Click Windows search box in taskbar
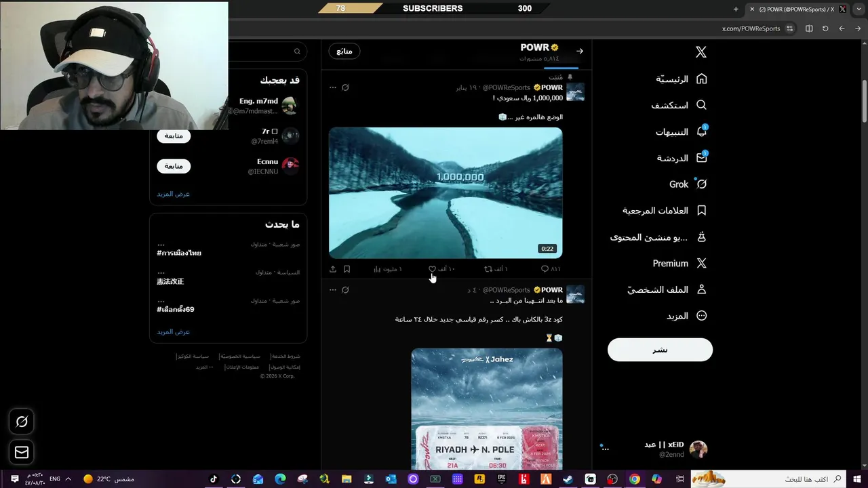This screenshot has width=868, height=488. pyautogui.click(x=768, y=479)
